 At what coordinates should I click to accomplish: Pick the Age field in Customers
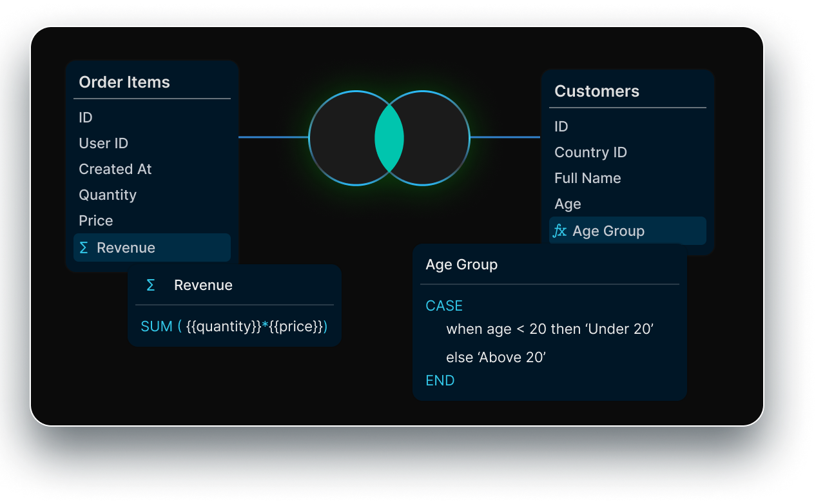(568, 204)
